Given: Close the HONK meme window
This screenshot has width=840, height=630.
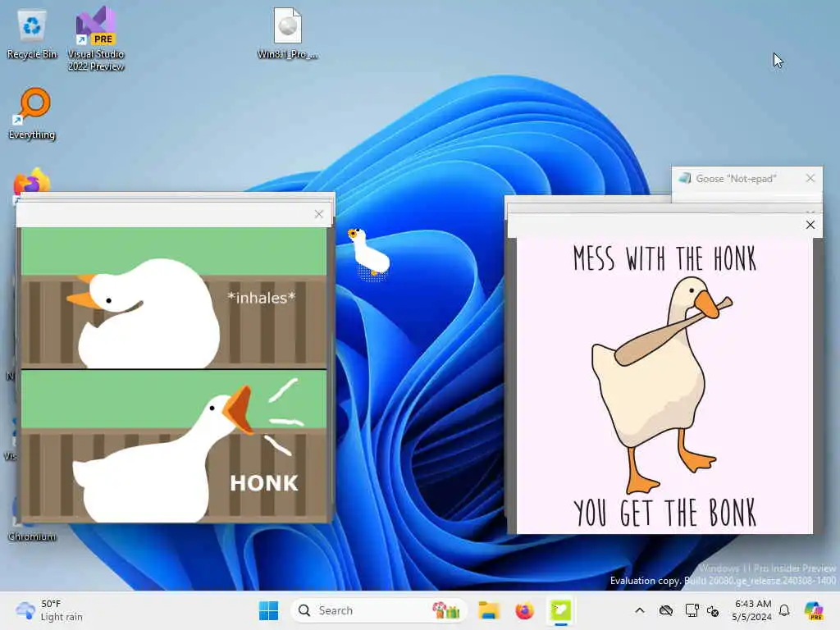Looking at the screenshot, I should click(x=319, y=214).
